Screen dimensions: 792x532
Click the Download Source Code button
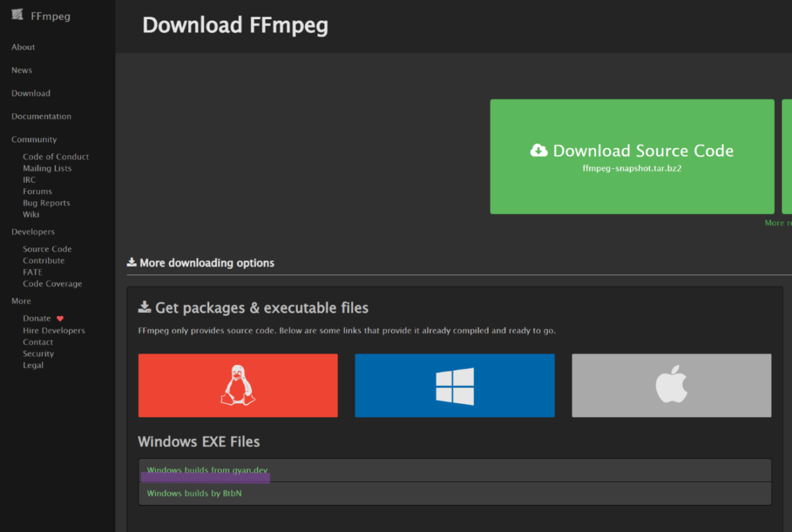coord(632,156)
